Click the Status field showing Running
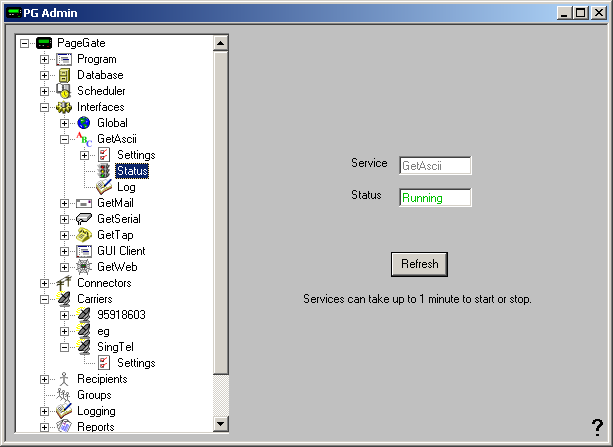The height and width of the screenshot is (447, 613). pos(435,197)
